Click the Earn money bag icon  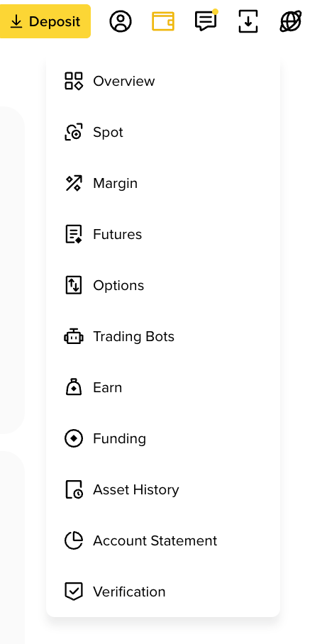coord(74,388)
